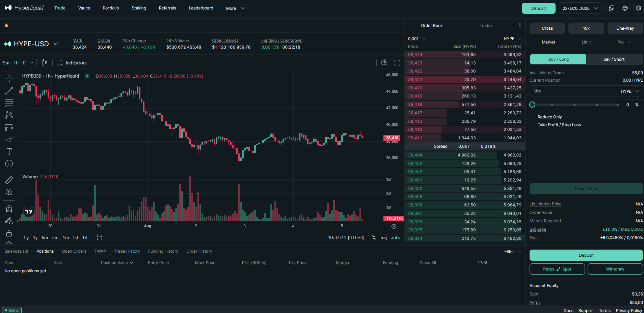Select the crosshair cursor tool
This screenshot has width=644, height=313.
(9, 78)
